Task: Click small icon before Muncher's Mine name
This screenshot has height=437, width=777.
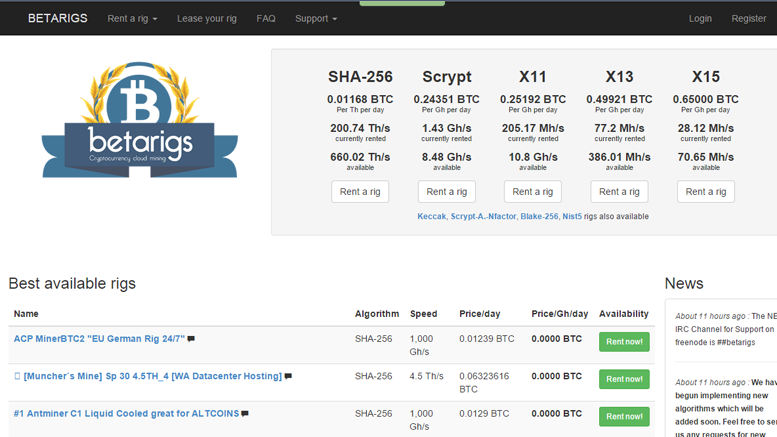Action: 17,376
